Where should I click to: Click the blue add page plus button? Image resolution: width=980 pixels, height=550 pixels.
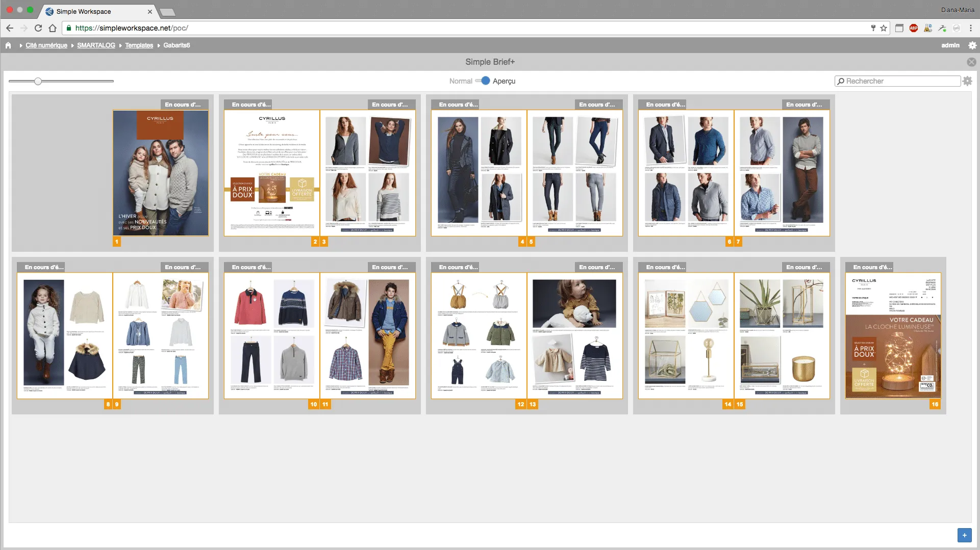point(964,535)
